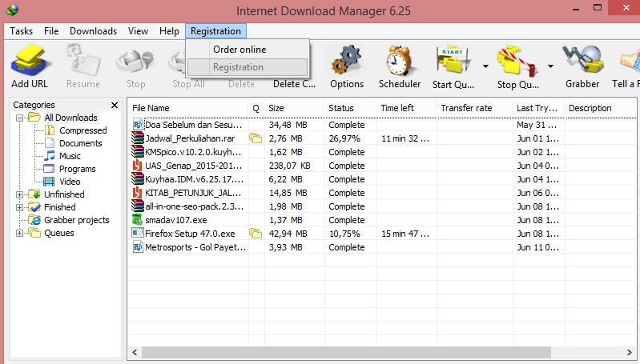Click the Add URL toolbar icon
Image resolution: width=640 pixels, height=364 pixels.
(30, 61)
